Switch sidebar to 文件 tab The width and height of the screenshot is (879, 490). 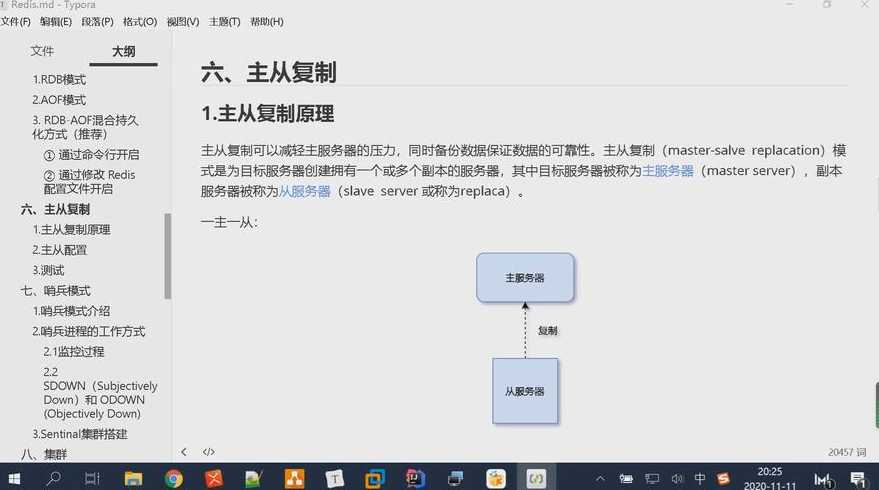(42, 52)
